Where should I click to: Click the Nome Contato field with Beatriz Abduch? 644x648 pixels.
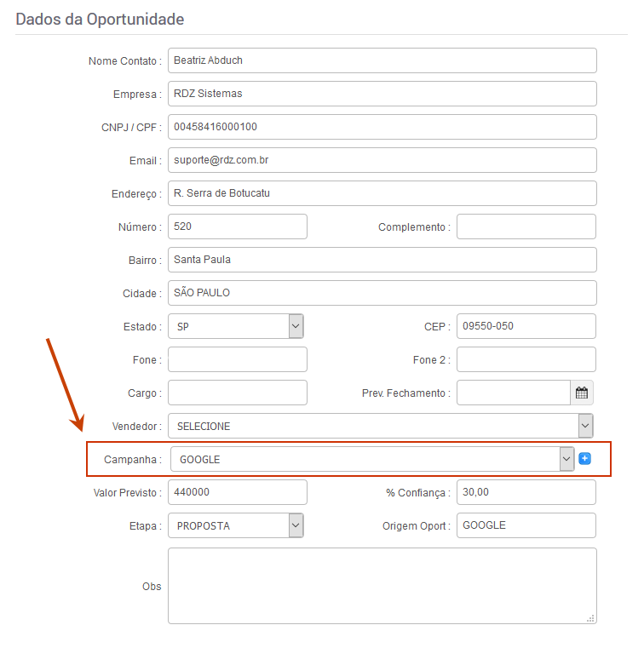(x=382, y=60)
